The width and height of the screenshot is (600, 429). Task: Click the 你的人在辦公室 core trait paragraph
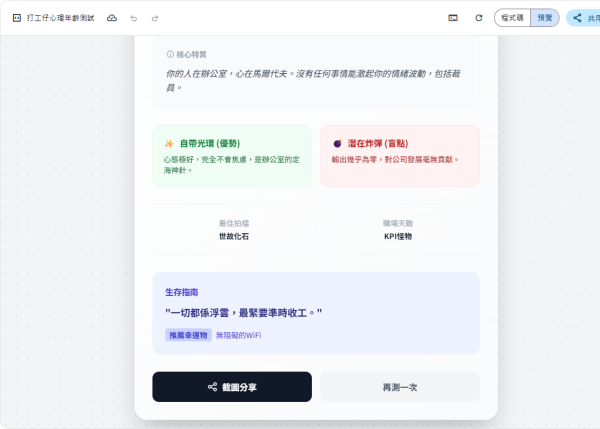point(313,80)
